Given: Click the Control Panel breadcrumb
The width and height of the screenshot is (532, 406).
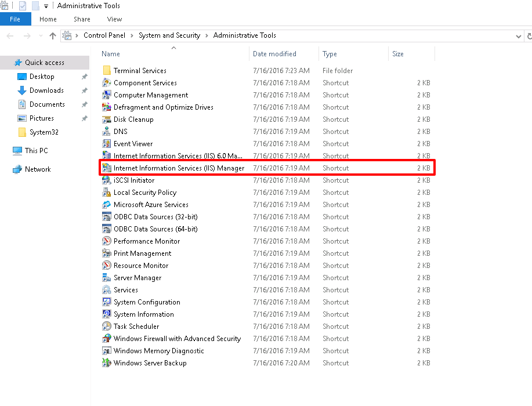Looking at the screenshot, I should (104, 35).
